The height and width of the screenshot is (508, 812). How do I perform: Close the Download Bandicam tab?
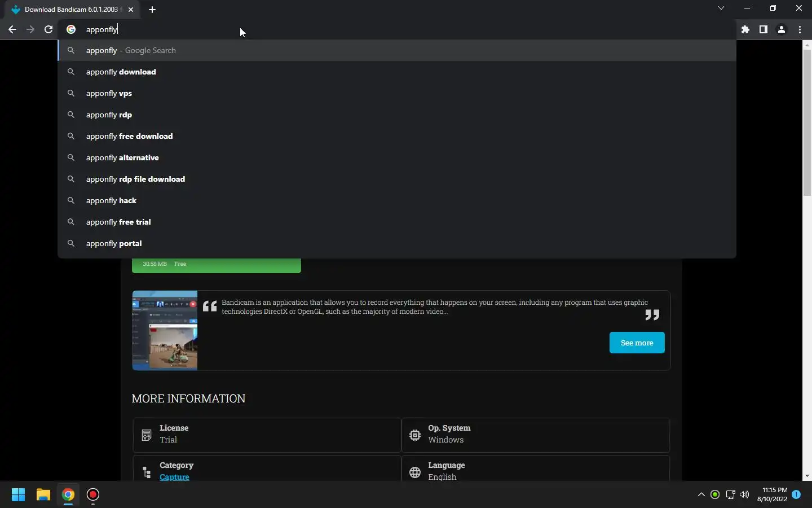(131, 10)
